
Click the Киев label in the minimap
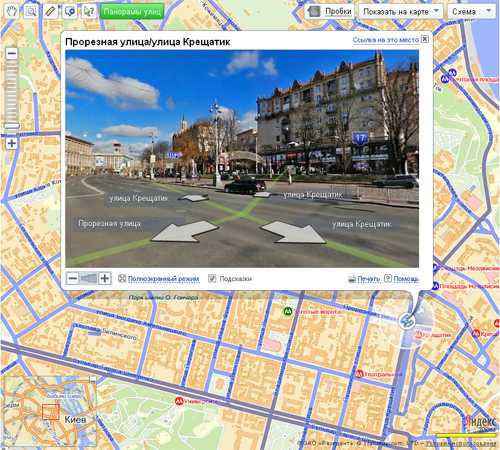[75, 419]
